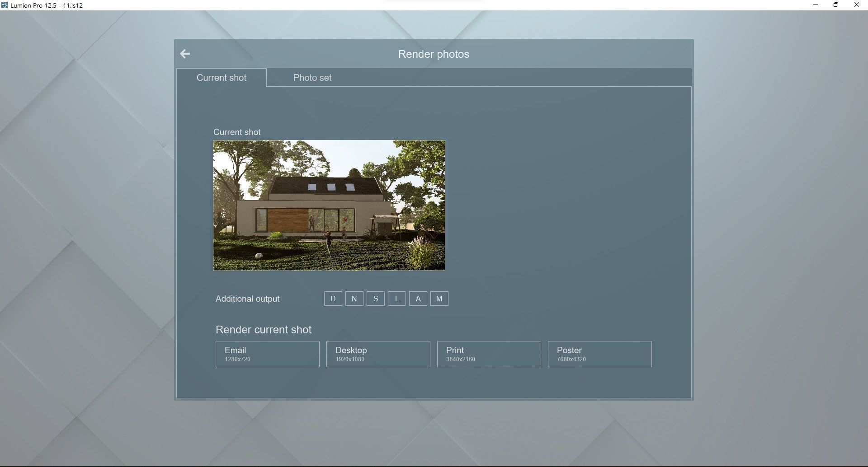Screen dimensions: 868x467
Task: Toggle the M additional output option
Action: [x=439, y=299]
